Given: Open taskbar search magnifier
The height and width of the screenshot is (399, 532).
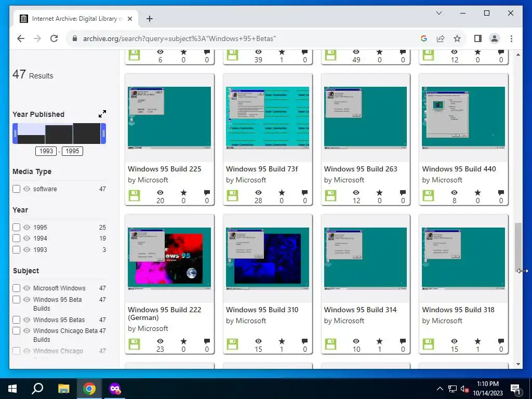Looking at the screenshot, I should pyautogui.click(x=37, y=389).
